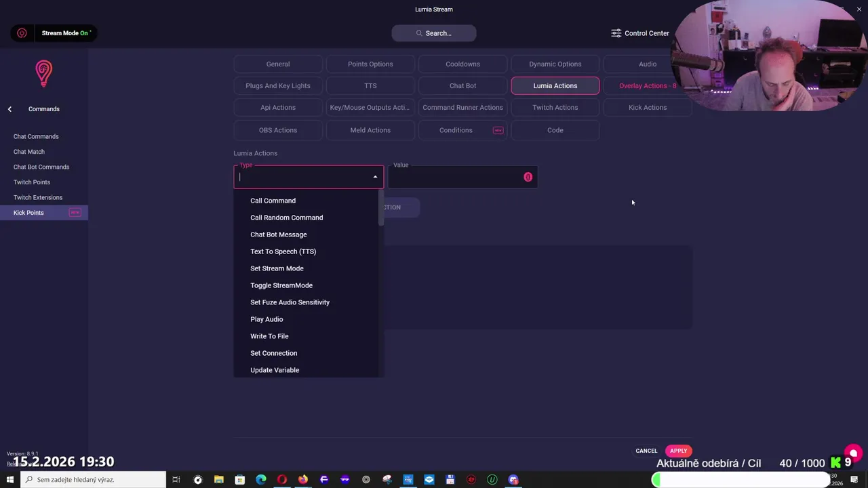Open Chat Match in the sidebar
This screenshot has height=488, width=868.
point(29,152)
